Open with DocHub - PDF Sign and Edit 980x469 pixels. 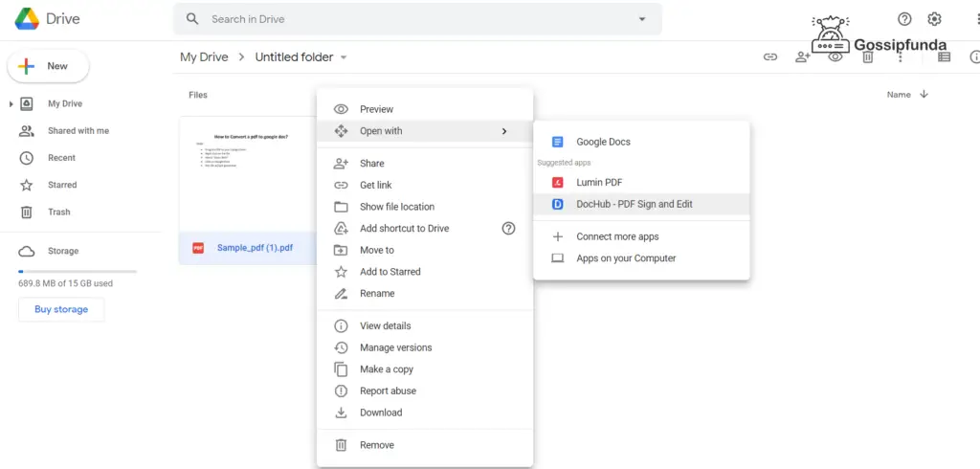tap(641, 204)
